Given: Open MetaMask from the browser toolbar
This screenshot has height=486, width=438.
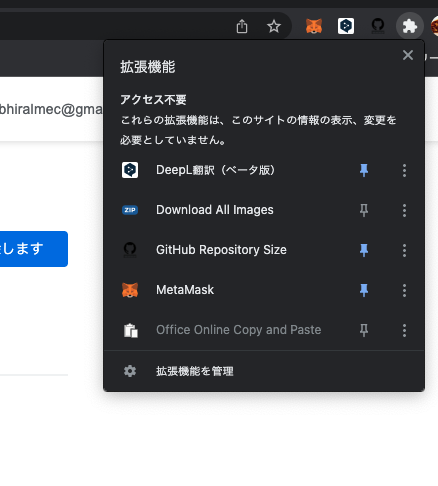Looking at the screenshot, I should click(314, 26).
